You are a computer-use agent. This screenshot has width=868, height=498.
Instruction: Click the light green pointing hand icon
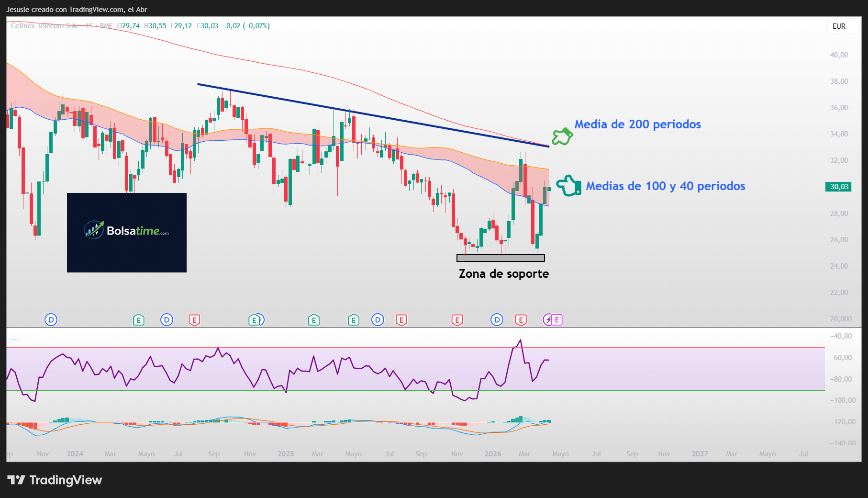562,136
